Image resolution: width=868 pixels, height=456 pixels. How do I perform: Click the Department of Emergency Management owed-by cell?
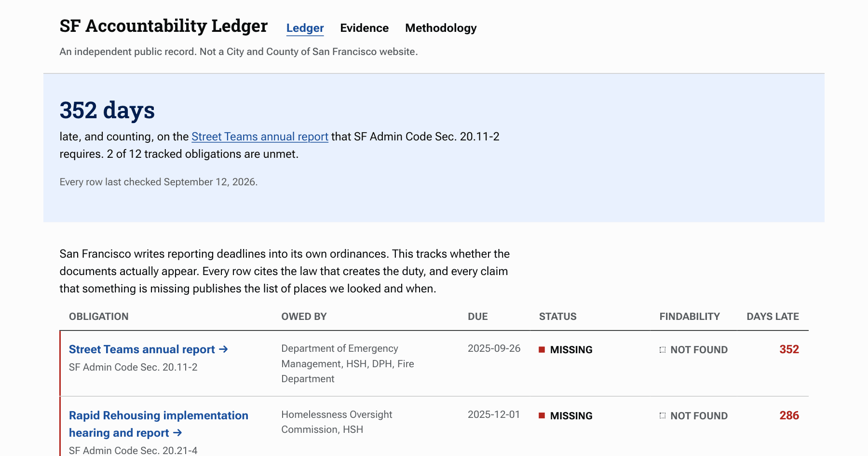coord(348,364)
